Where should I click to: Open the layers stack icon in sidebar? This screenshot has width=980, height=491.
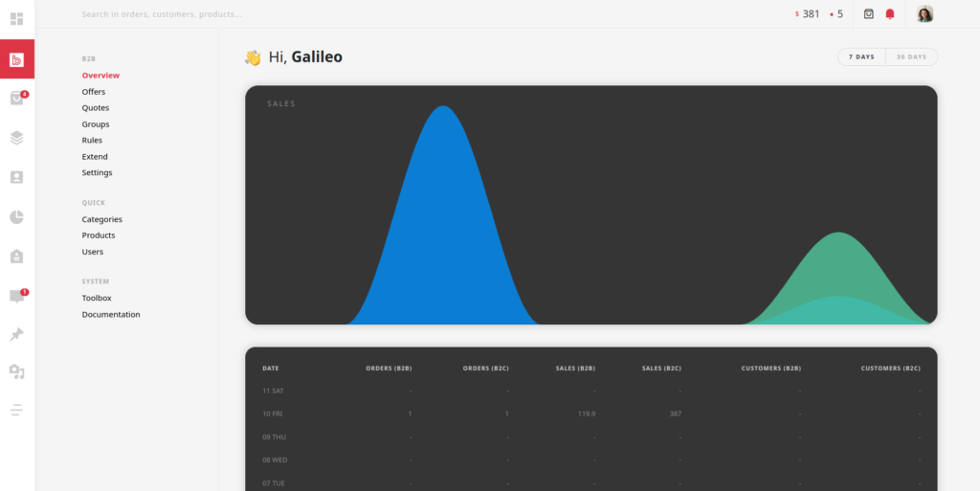pyautogui.click(x=16, y=138)
